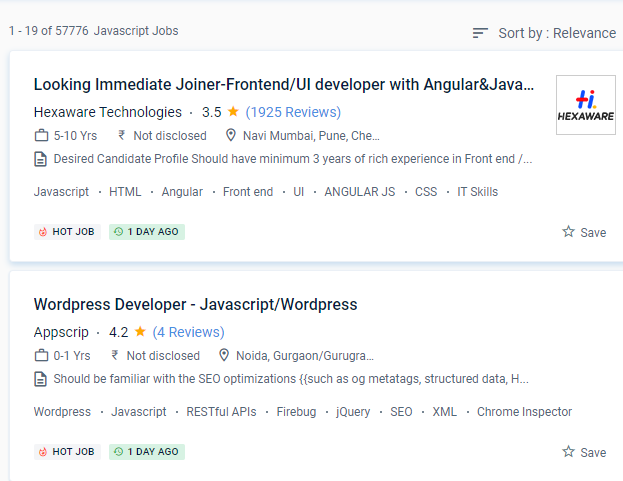View the 4 Reviews for Appscrip
Viewport: 623px width, 481px height.
click(x=188, y=332)
